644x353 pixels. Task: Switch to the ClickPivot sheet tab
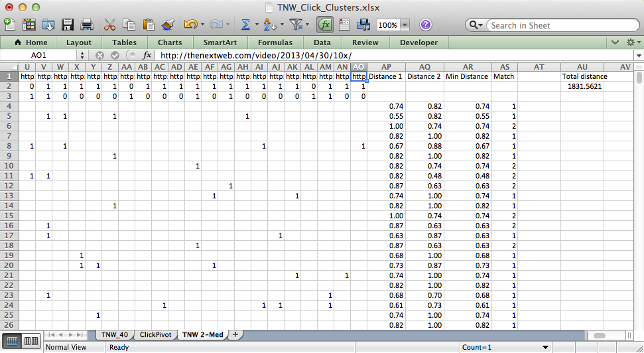click(x=154, y=334)
